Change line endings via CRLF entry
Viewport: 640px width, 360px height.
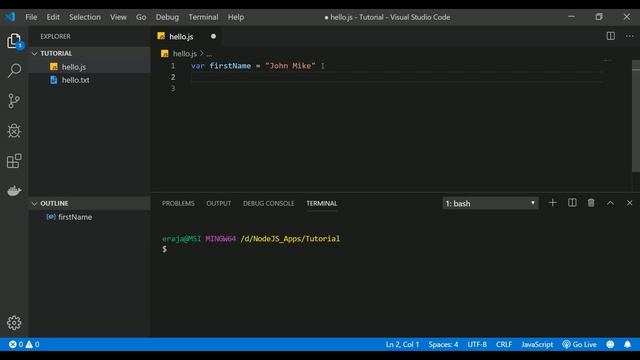[504, 344]
